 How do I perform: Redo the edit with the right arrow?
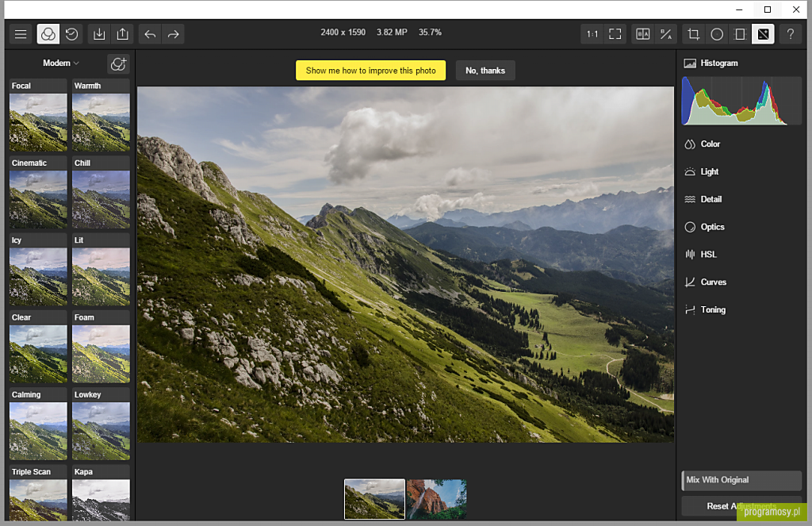point(174,34)
